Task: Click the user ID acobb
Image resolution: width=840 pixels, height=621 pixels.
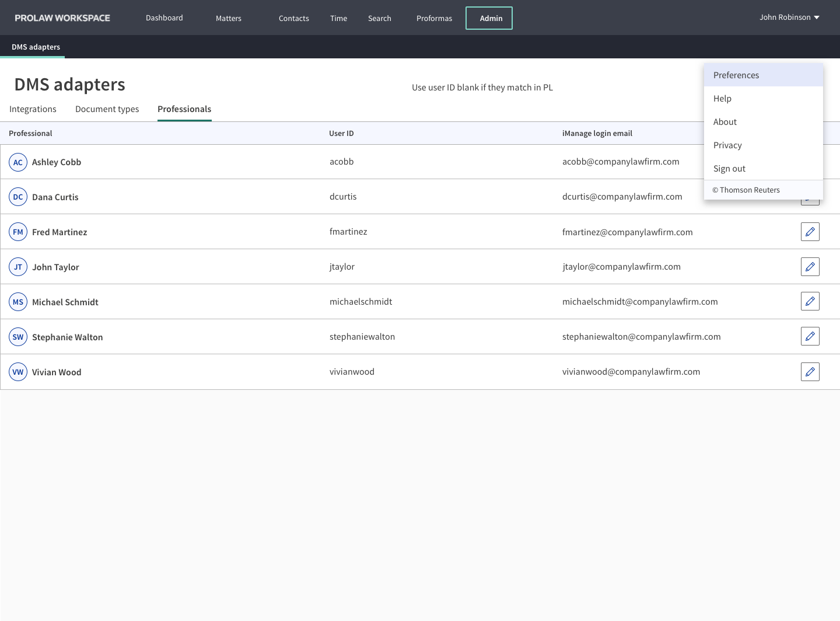Action: [342, 162]
